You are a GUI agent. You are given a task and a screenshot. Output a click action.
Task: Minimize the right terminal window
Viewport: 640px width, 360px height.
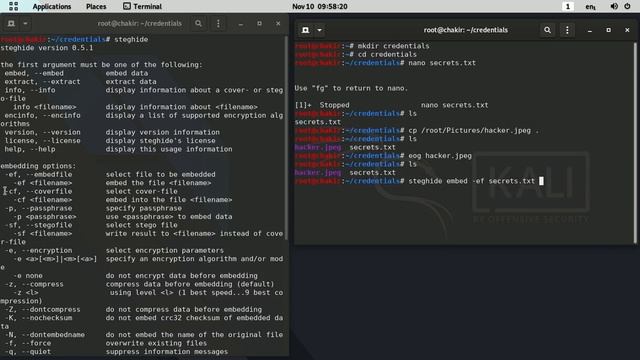[x=590, y=31]
